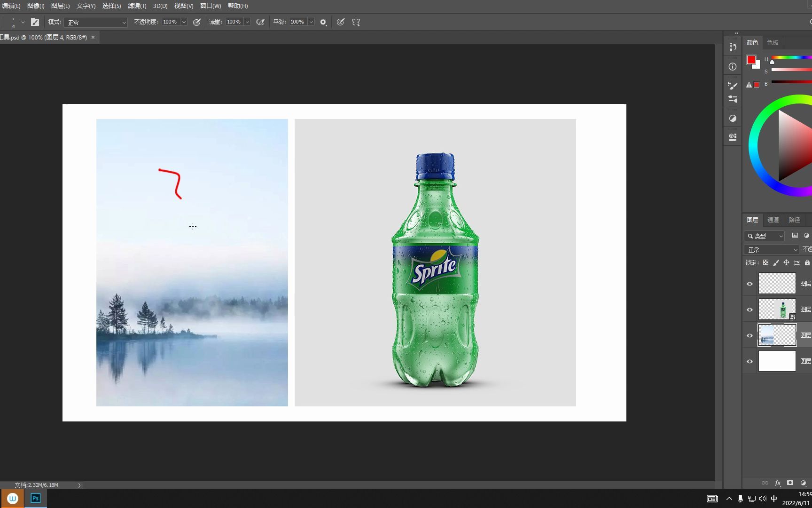Create new fill or adjustment layer

(x=804, y=483)
